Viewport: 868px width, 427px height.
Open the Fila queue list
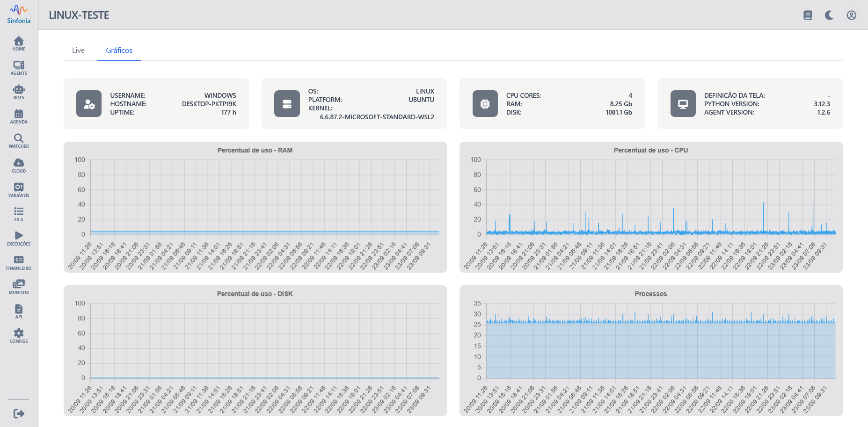(x=19, y=214)
